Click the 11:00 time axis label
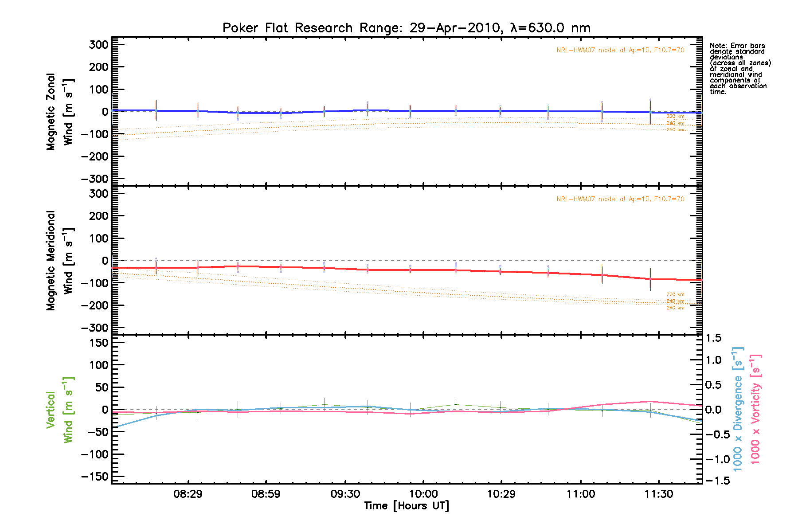 point(580,494)
